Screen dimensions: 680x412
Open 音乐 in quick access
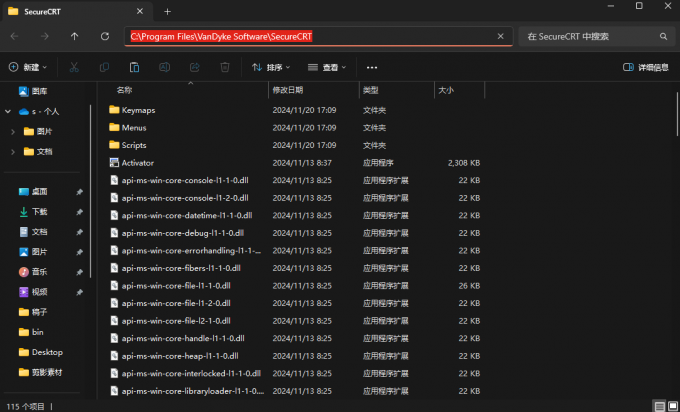point(33,272)
